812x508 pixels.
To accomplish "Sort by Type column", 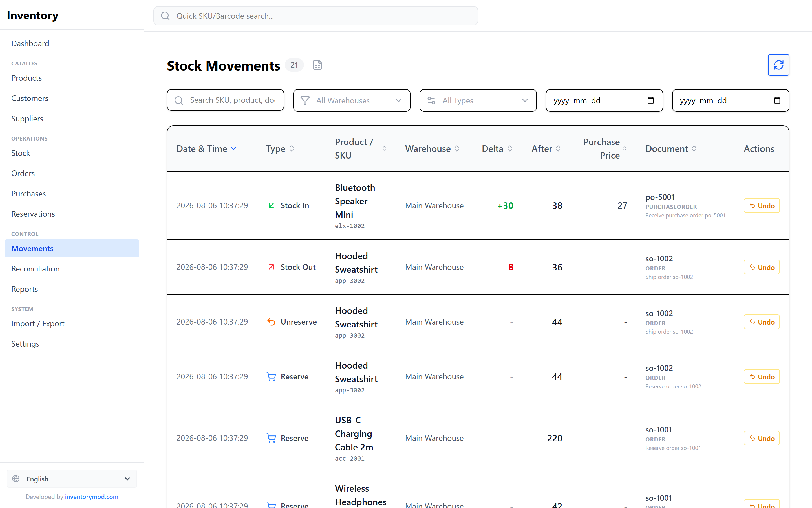I will [x=280, y=148].
